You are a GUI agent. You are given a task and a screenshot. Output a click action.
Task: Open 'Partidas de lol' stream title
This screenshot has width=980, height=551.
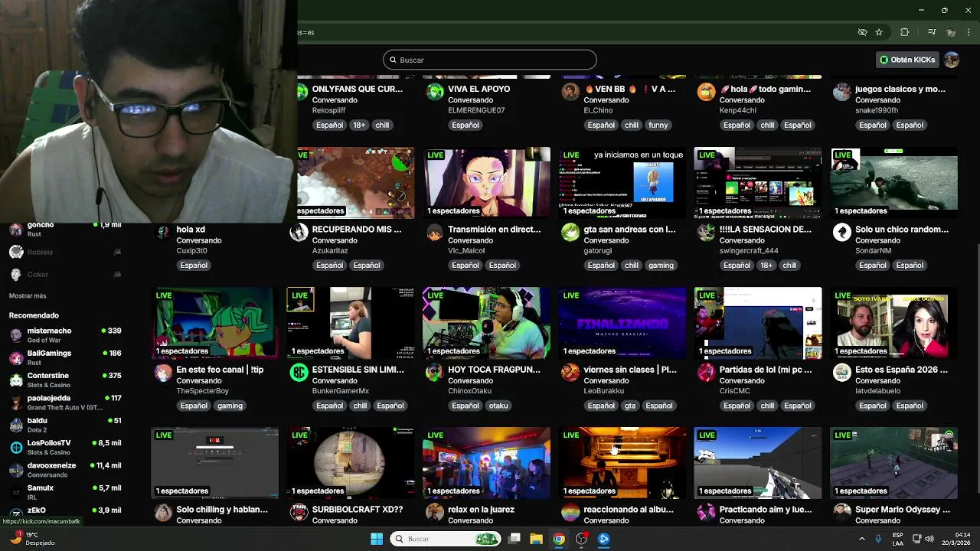[766, 369]
